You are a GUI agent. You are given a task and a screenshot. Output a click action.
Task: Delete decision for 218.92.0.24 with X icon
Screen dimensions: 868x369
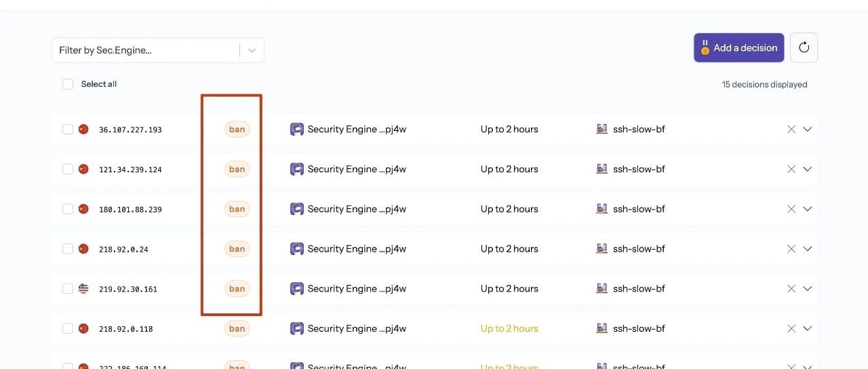pyautogui.click(x=791, y=249)
